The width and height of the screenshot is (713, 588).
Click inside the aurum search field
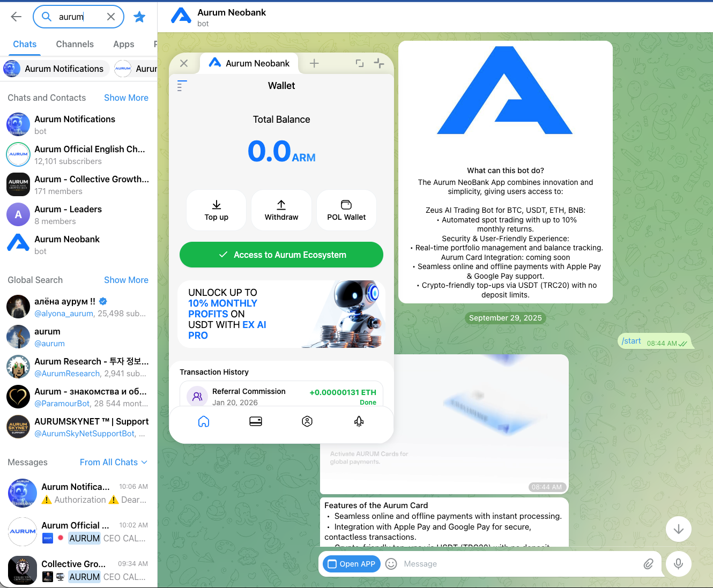(x=78, y=17)
